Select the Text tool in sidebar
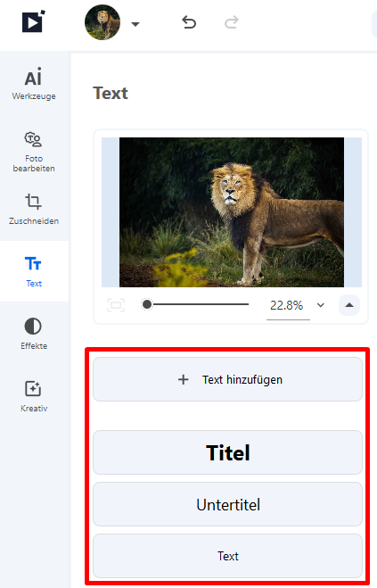The height and width of the screenshot is (588, 377). (34, 271)
